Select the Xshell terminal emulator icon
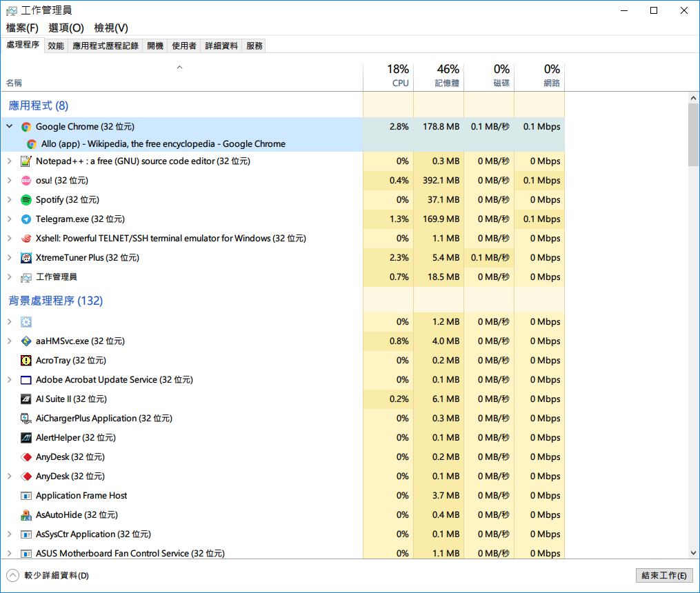This screenshot has height=593, width=700. click(26, 239)
